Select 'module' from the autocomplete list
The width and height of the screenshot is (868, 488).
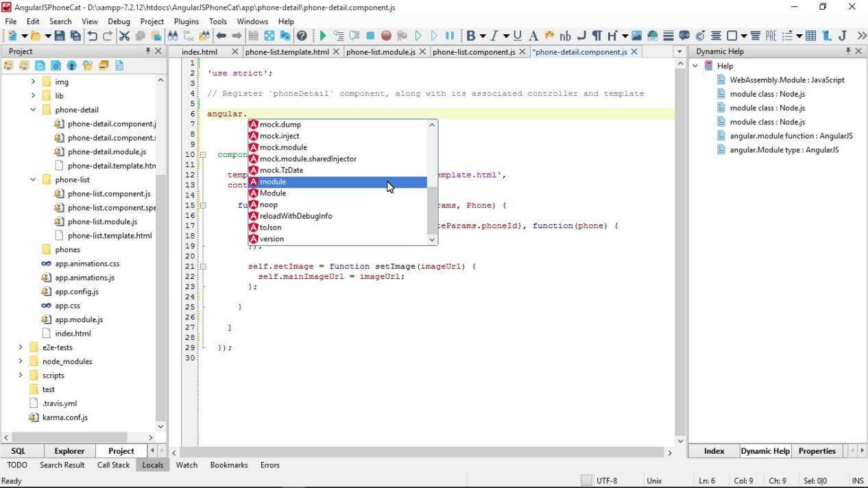(x=273, y=182)
